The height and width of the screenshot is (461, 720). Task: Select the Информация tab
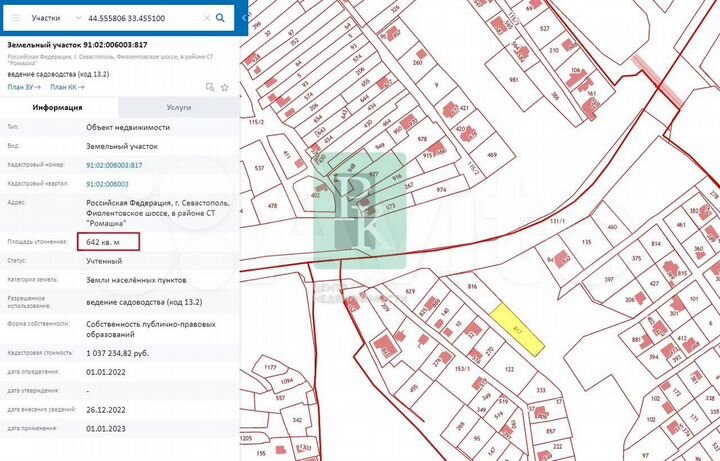(57, 107)
